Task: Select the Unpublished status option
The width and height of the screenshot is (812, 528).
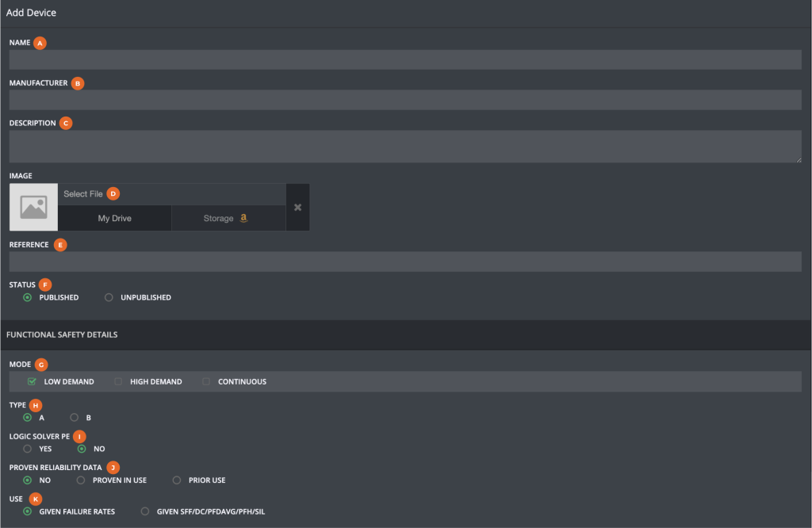Action: coord(109,297)
